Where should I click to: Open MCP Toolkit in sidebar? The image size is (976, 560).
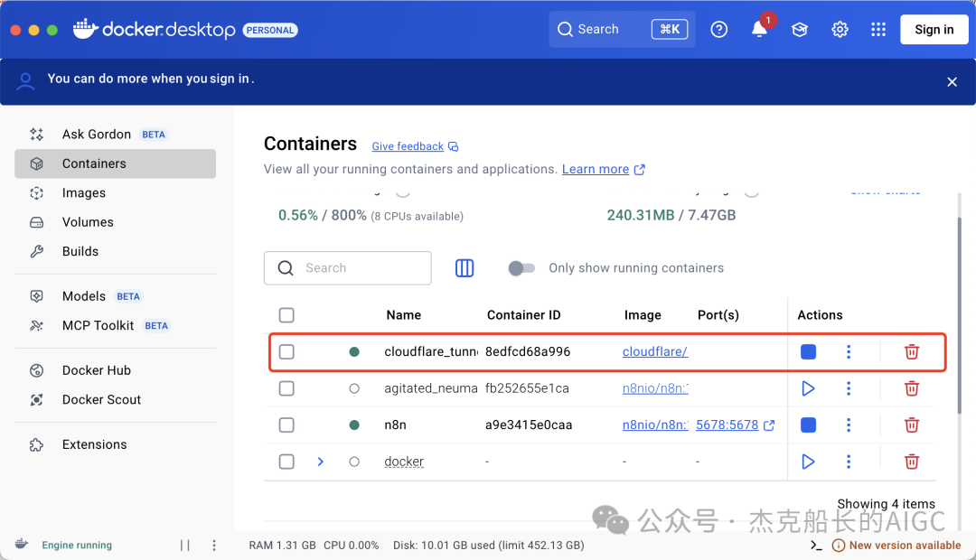pos(115,325)
